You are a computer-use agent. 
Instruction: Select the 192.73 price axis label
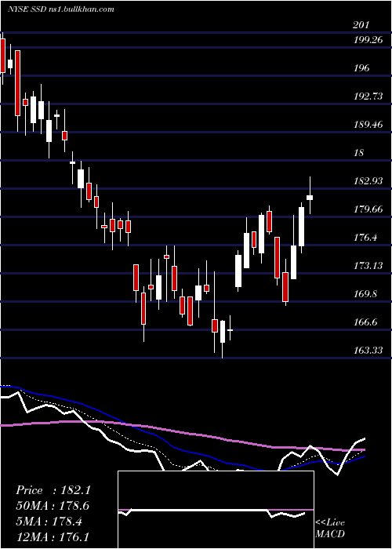[368, 96]
